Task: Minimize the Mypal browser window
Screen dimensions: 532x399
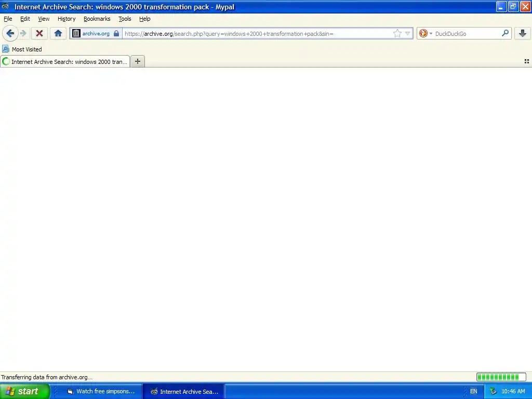Action: tap(501, 6)
